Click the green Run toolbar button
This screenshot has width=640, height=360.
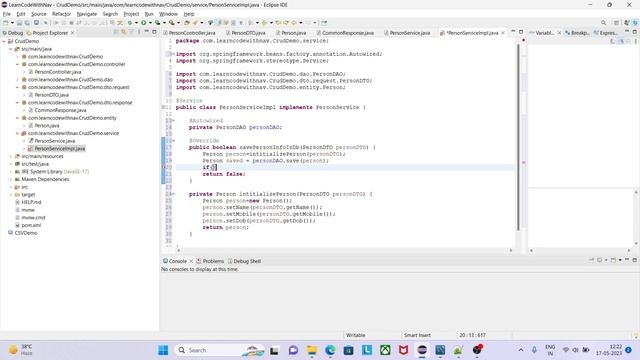point(144,23)
